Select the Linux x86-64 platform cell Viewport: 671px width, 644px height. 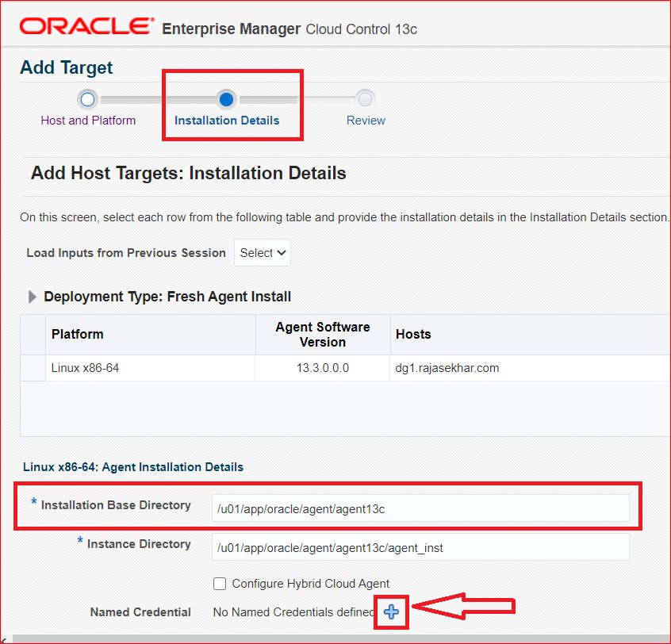pos(85,368)
